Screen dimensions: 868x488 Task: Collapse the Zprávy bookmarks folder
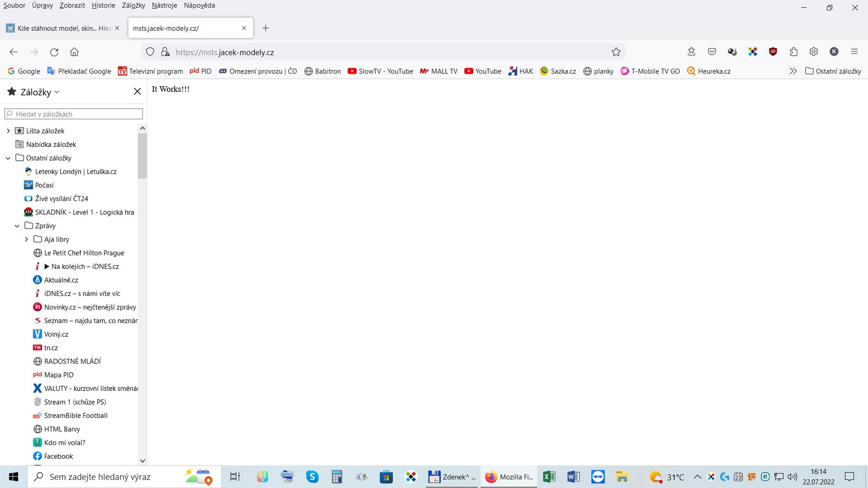coord(17,226)
